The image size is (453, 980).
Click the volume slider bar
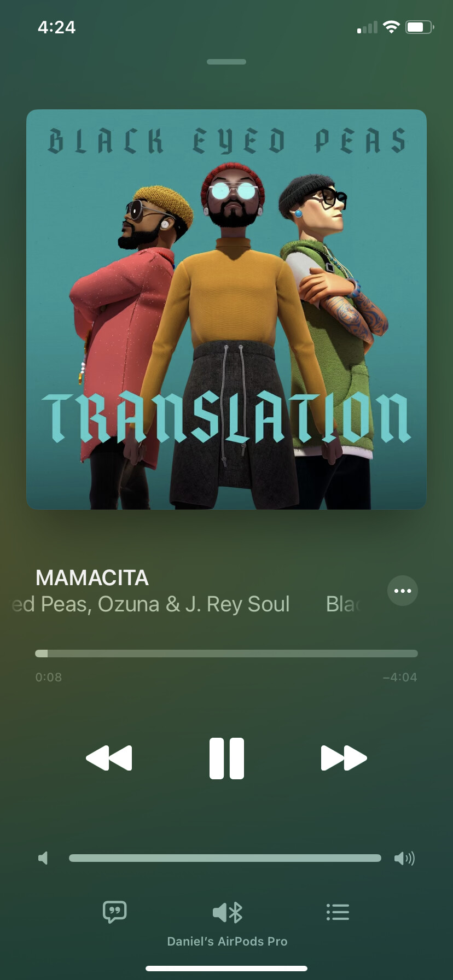point(225,858)
